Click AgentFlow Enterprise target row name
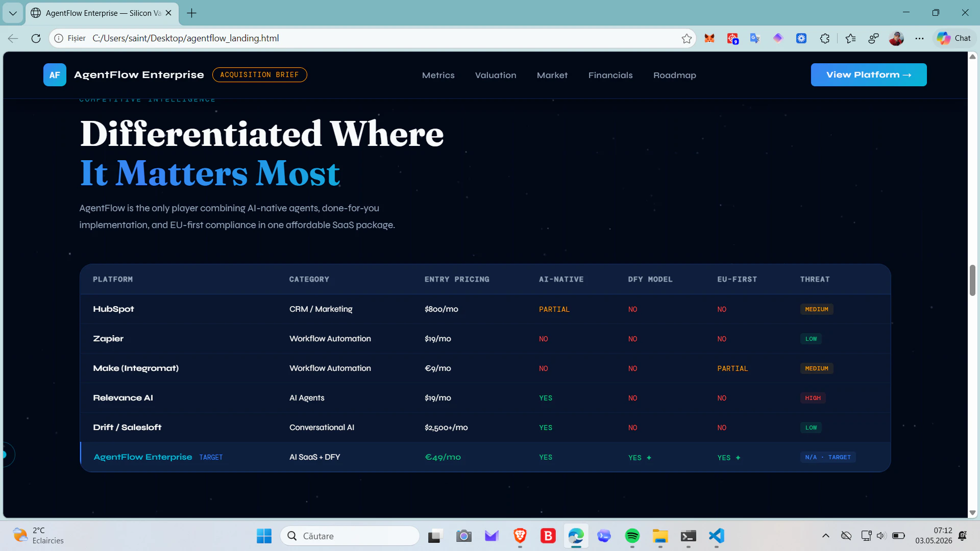 click(x=143, y=457)
